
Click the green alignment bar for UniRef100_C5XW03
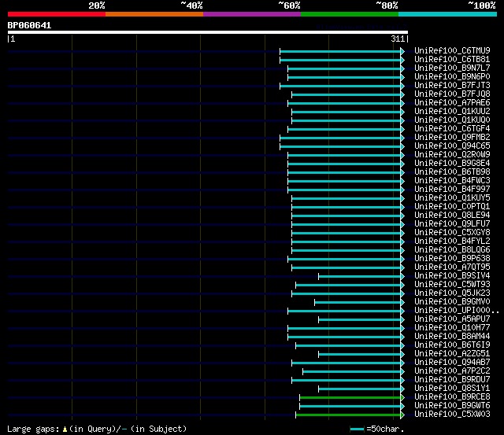pyautogui.click(x=348, y=415)
